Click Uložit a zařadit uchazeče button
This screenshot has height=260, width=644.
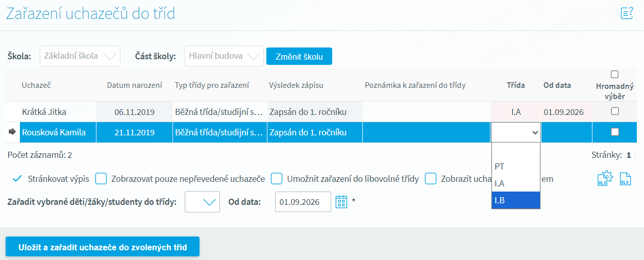pyautogui.click(x=102, y=247)
